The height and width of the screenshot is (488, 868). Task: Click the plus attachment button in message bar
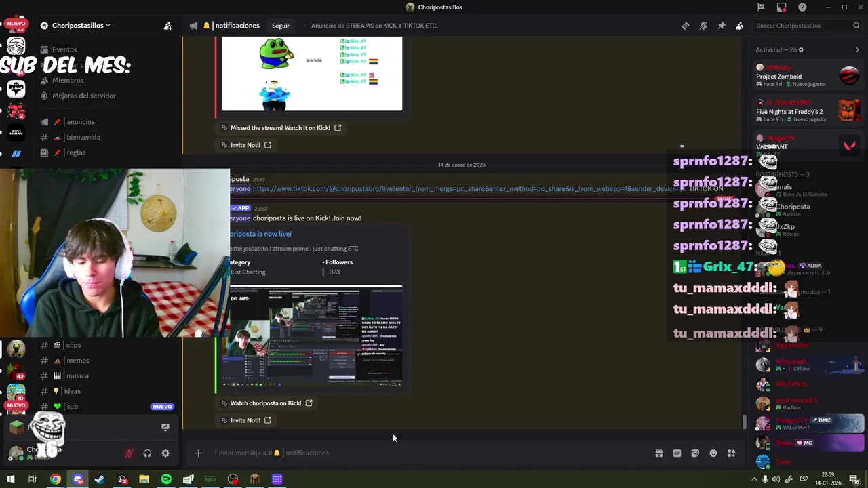point(198,453)
